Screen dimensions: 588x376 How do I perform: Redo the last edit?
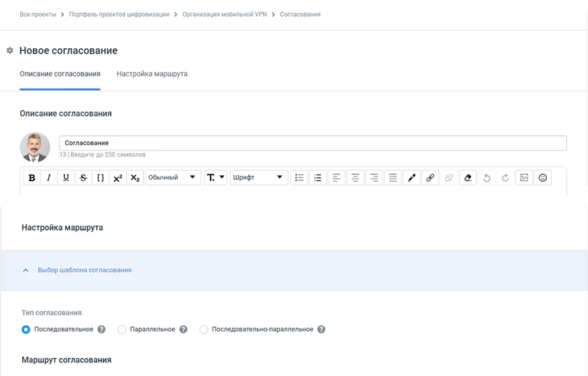click(x=505, y=178)
